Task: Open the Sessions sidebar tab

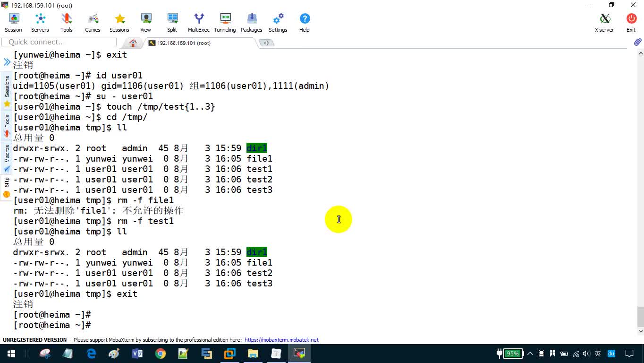Action: 7,91
